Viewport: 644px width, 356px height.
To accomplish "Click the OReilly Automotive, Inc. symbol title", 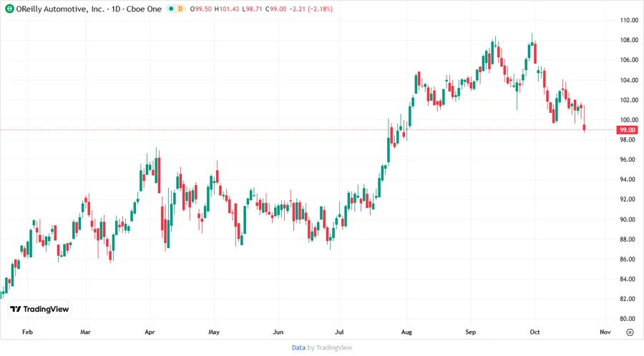I will pos(60,9).
